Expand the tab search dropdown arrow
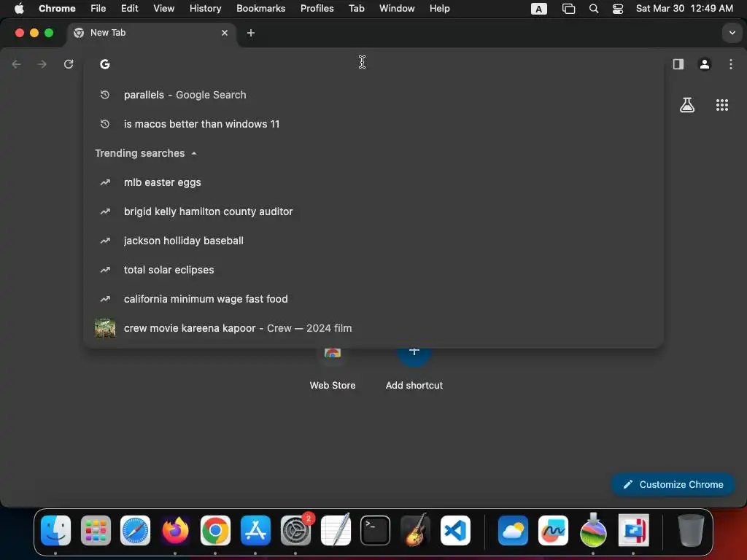The width and height of the screenshot is (747, 560). pyautogui.click(x=732, y=33)
